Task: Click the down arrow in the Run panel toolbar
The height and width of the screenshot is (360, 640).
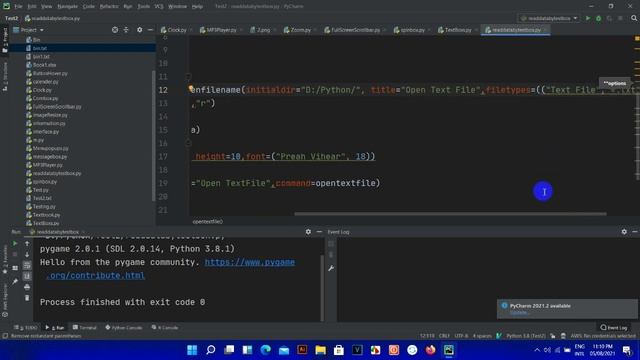Action: click(x=27, y=255)
